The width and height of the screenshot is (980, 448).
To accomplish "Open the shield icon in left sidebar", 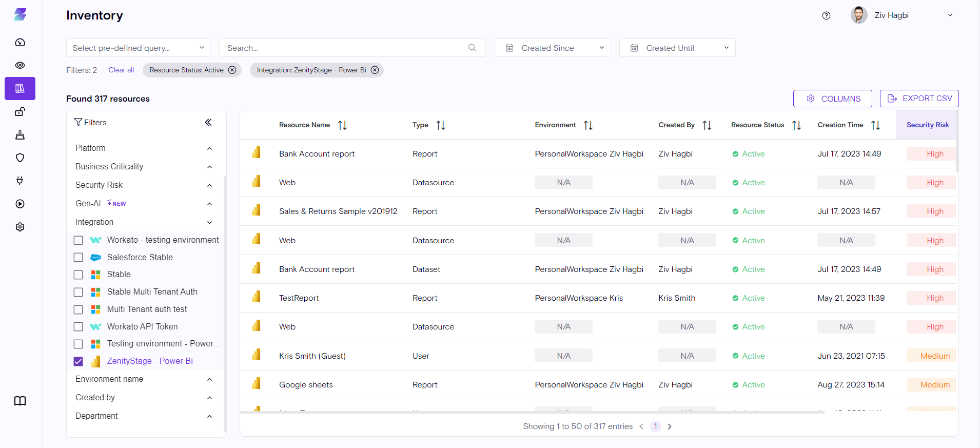I will click(x=20, y=158).
